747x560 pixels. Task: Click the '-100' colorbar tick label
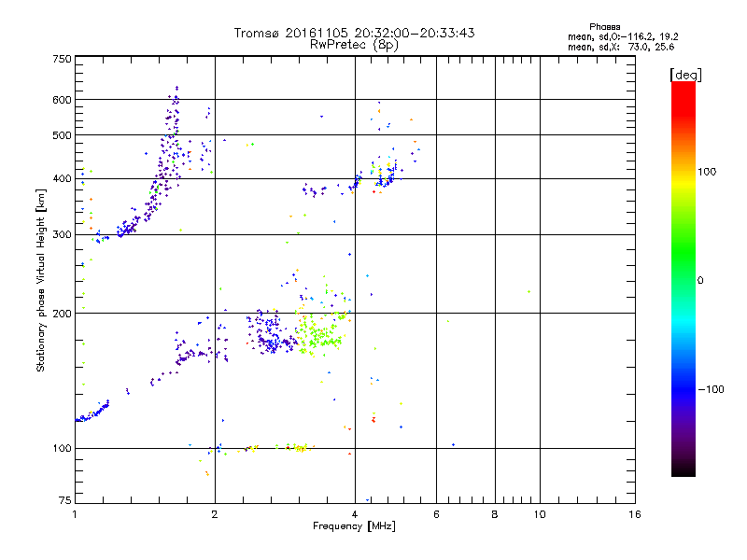click(711, 389)
